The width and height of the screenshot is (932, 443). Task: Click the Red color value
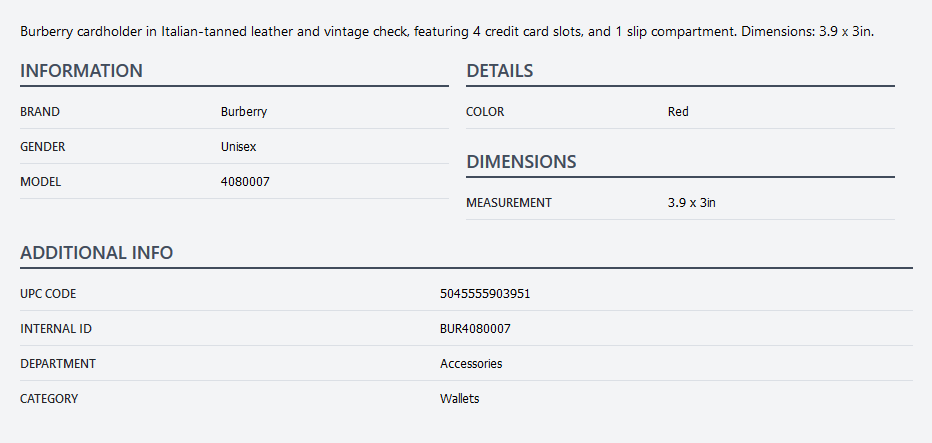678,112
